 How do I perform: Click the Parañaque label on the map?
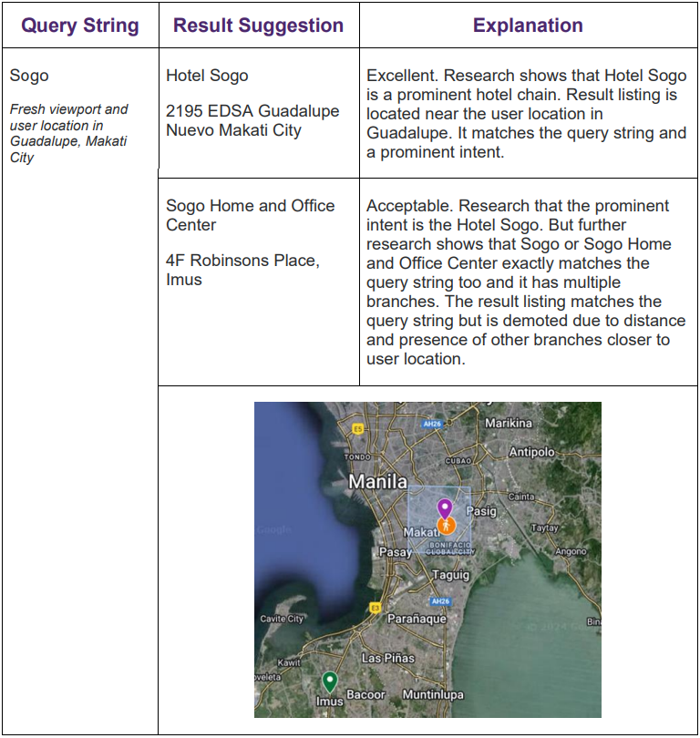click(417, 619)
